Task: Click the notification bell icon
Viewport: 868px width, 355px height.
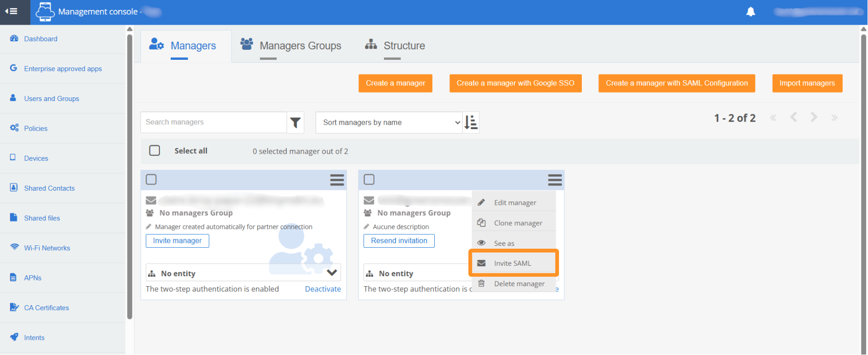Action: (x=750, y=12)
